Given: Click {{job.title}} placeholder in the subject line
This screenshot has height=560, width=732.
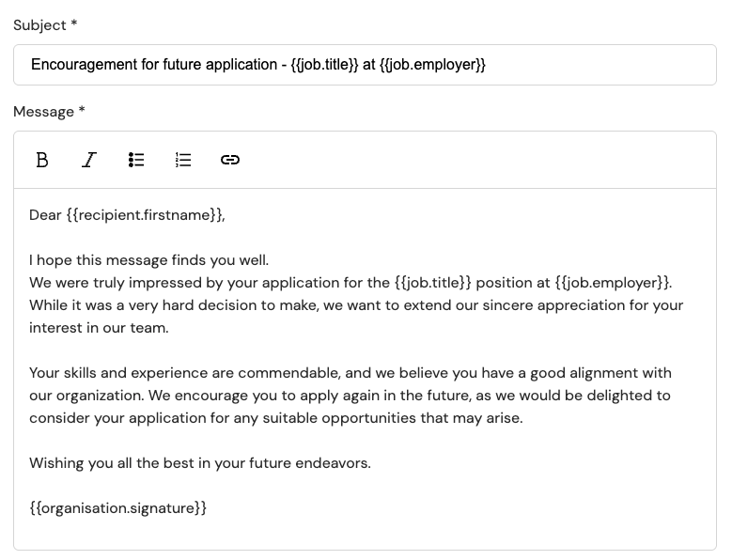Looking at the screenshot, I should 324,65.
